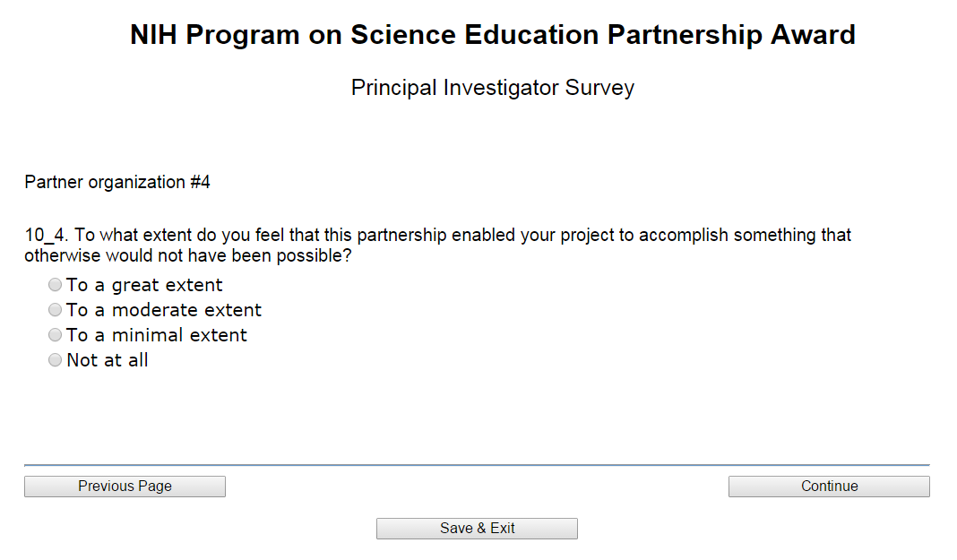
Task: Click the word "NIH" in the heading
Action: (x=153, y=35)
